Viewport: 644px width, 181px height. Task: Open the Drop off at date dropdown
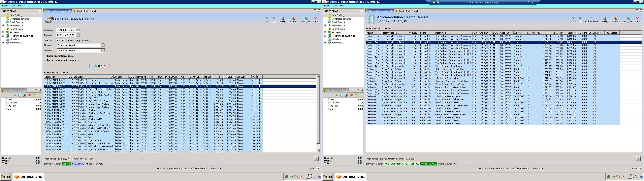tap(78, 35)
